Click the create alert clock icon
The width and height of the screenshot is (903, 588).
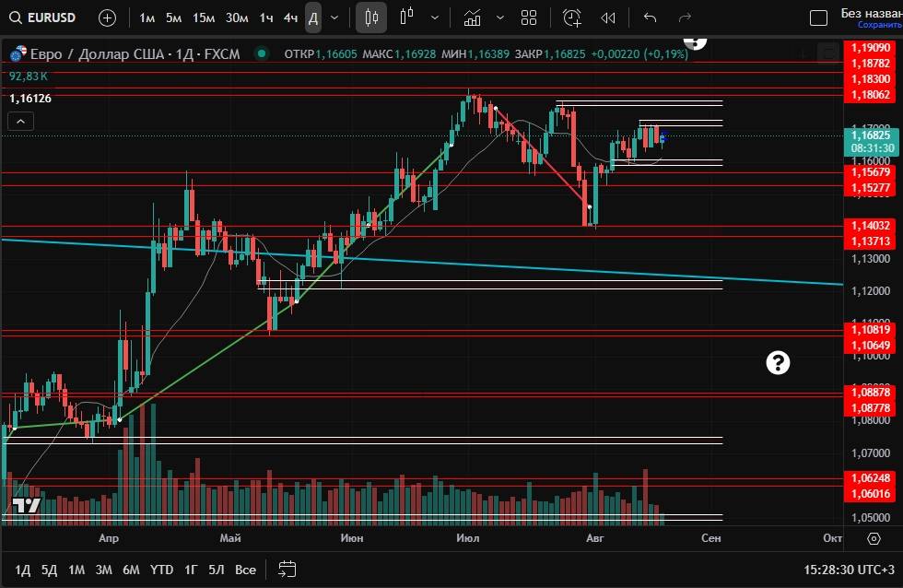[x=572, y=18]
